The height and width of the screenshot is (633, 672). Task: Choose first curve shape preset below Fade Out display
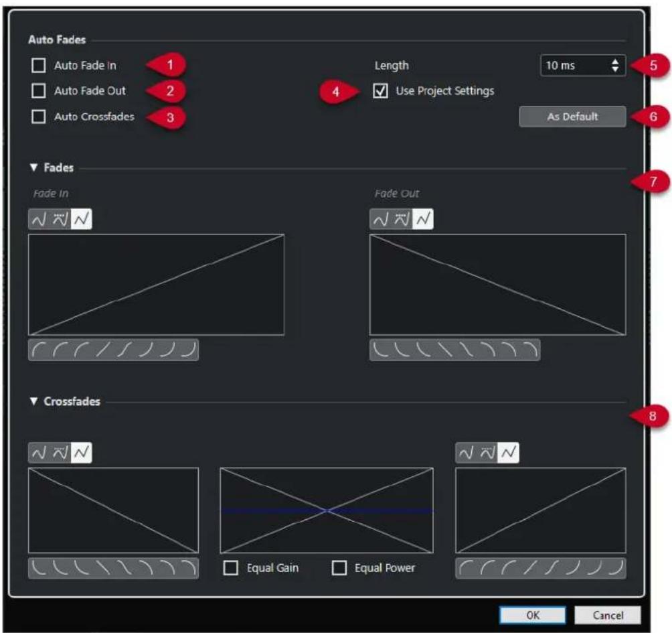381,350
